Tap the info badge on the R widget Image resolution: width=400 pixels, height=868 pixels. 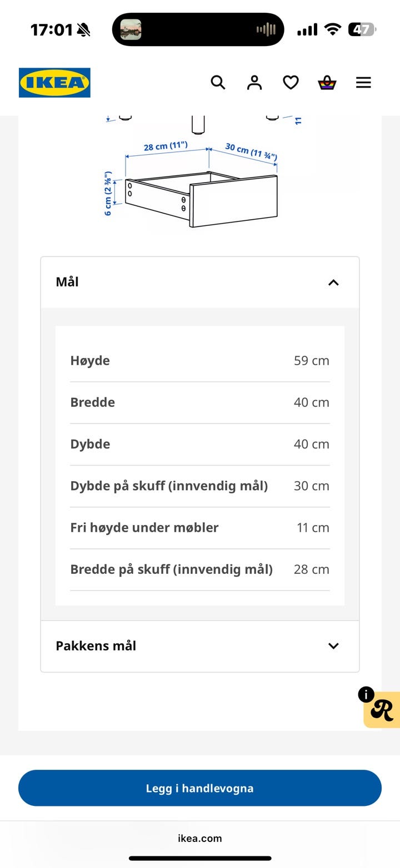click(366, 694)
